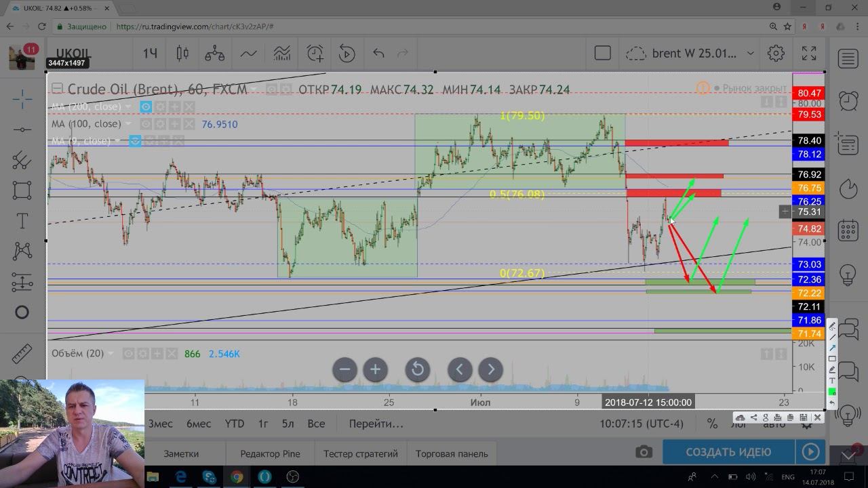The height and width of the screenshot is (488, 868).
Task: Select the ruler measure tool
Action: pyautogui.click(x=22, y=353)
